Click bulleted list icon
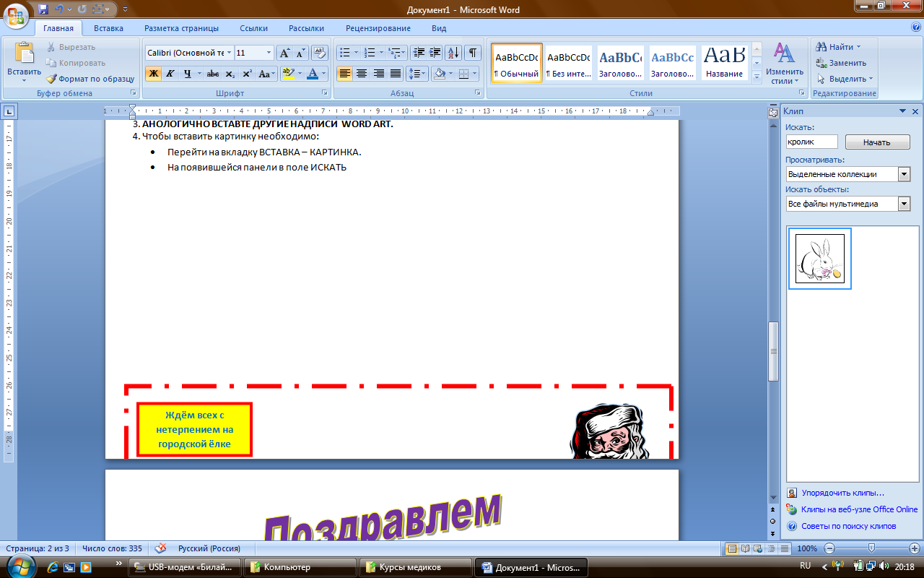 click(x=344, y=53)
